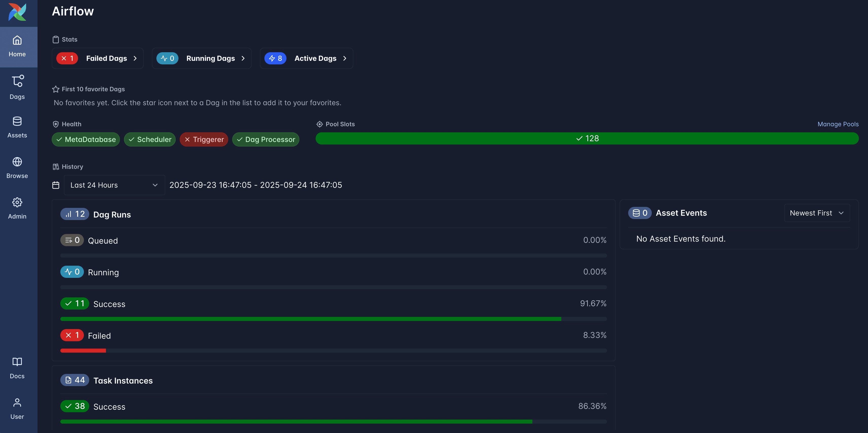Open the Admin gear icon
The width and height of the screenshot is (868, 433).
(17, 203)
